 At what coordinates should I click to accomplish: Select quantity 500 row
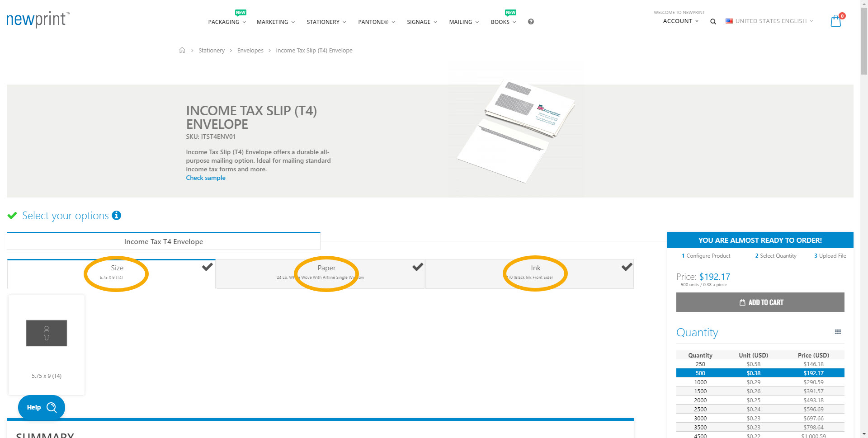pyautogui.click(x=760, y=373)
